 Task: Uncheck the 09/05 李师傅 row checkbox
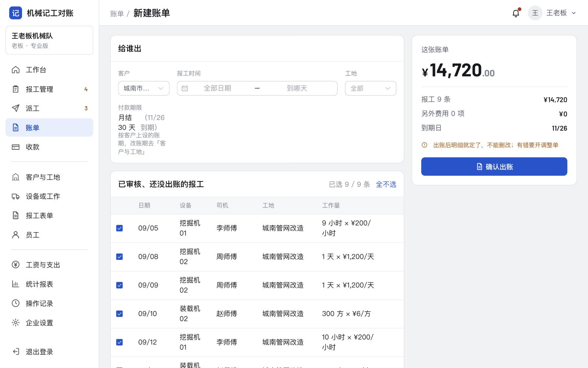pos(119,228)
